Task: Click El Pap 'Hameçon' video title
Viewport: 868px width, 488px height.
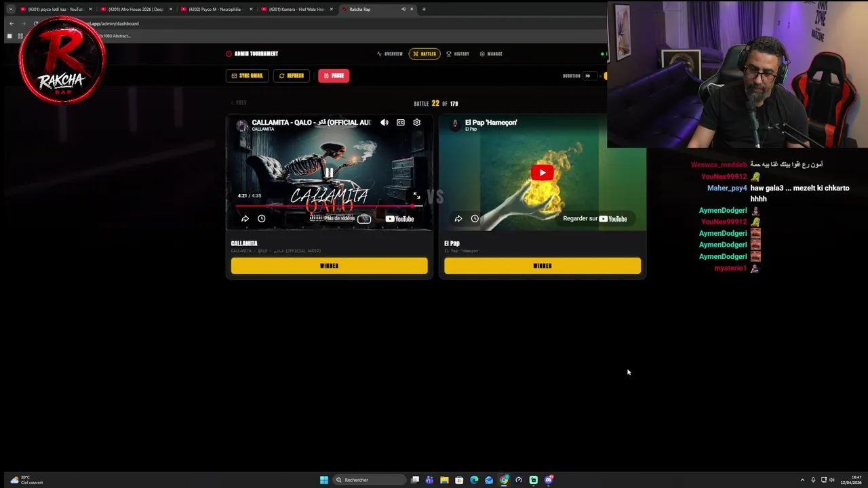Action: pos(491,123)
